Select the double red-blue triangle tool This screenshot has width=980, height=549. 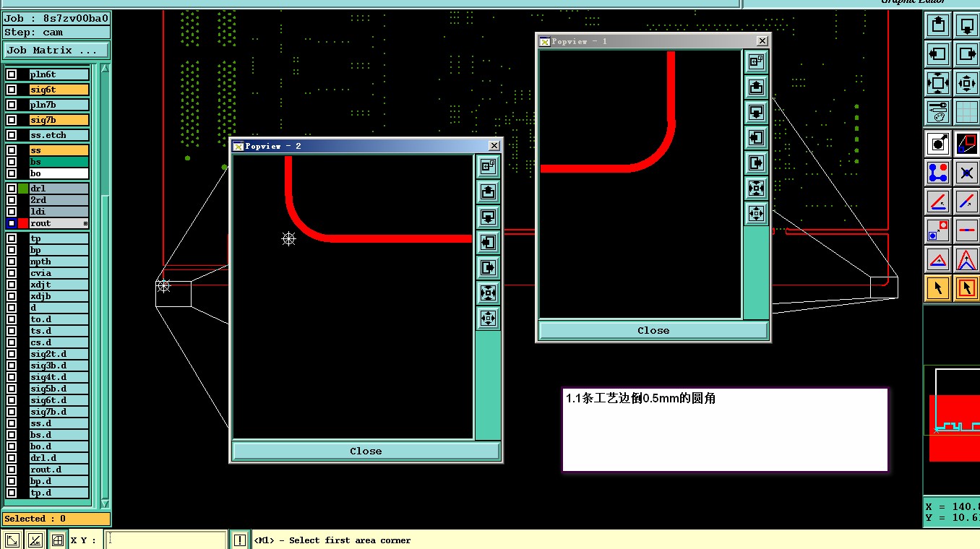(967, 259)
